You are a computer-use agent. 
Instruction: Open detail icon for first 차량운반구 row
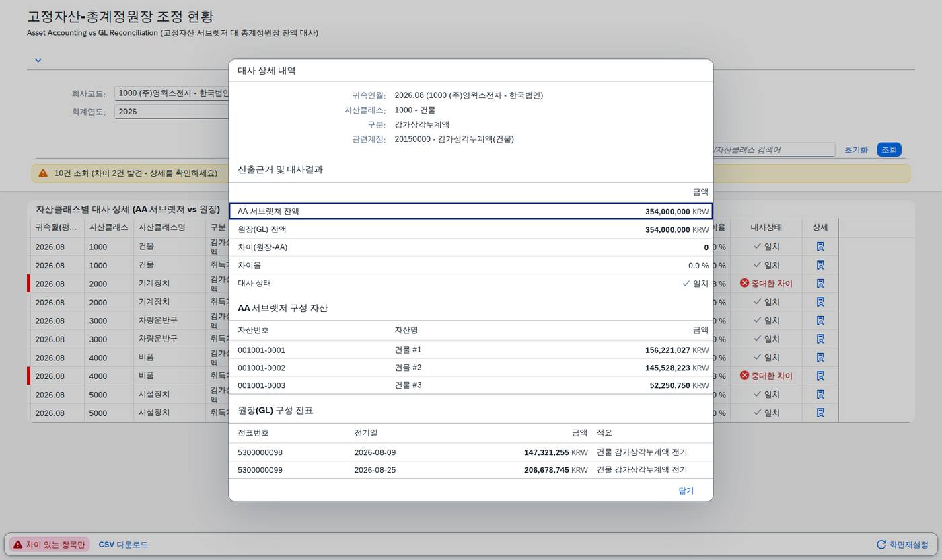tap(820, 321)
